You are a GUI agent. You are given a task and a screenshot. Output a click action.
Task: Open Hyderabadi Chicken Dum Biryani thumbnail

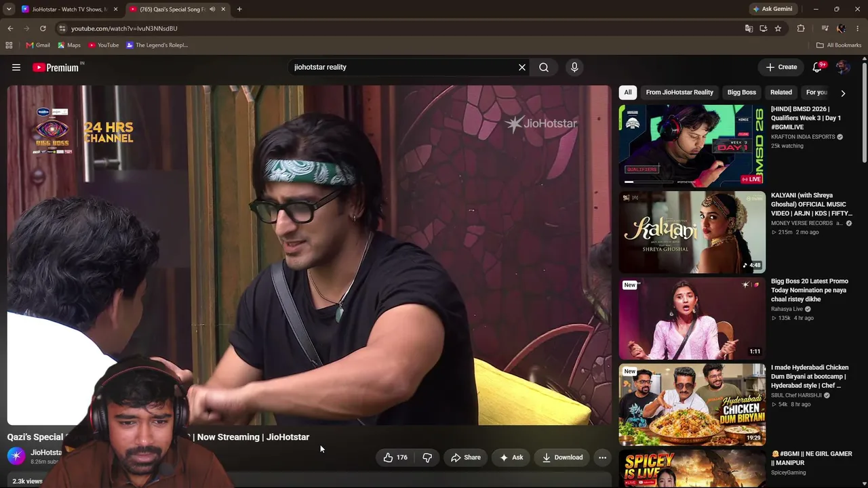(x=692, y=404)
